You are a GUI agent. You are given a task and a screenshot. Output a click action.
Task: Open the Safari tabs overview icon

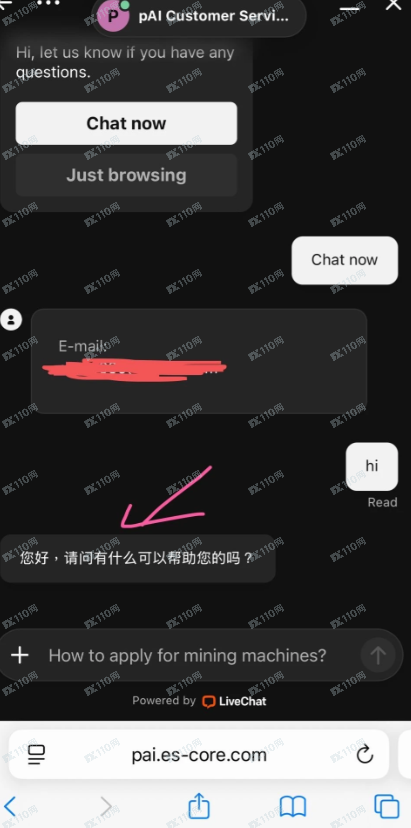tap(387, 806)
